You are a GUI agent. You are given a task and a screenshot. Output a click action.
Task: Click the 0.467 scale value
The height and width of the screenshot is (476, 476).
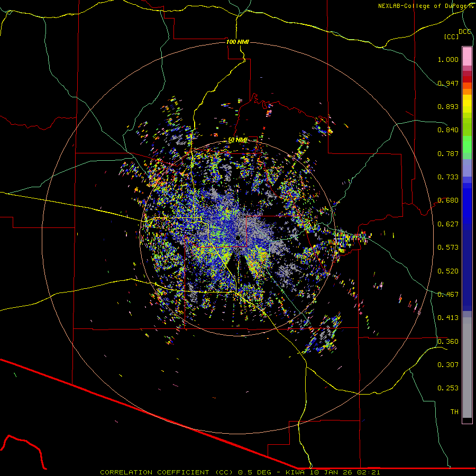point(448,294)
